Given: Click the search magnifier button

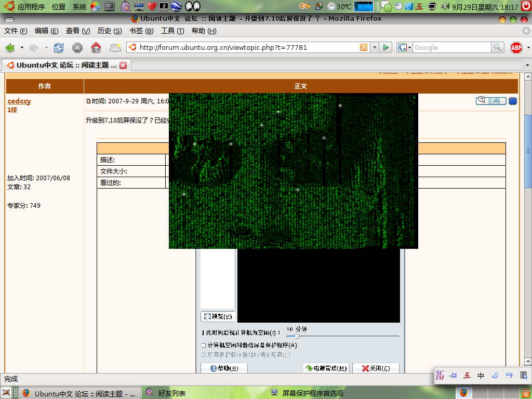Looking at the screenshot, I should coord(497,47).
